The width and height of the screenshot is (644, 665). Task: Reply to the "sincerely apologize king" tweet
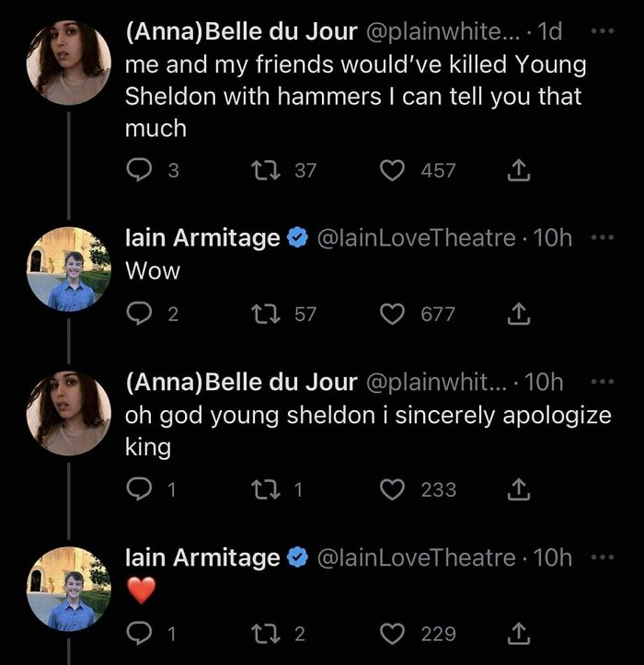[138, 489]
